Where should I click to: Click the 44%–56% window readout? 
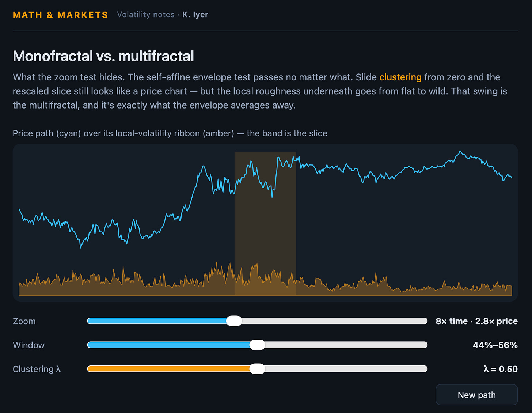495,345
